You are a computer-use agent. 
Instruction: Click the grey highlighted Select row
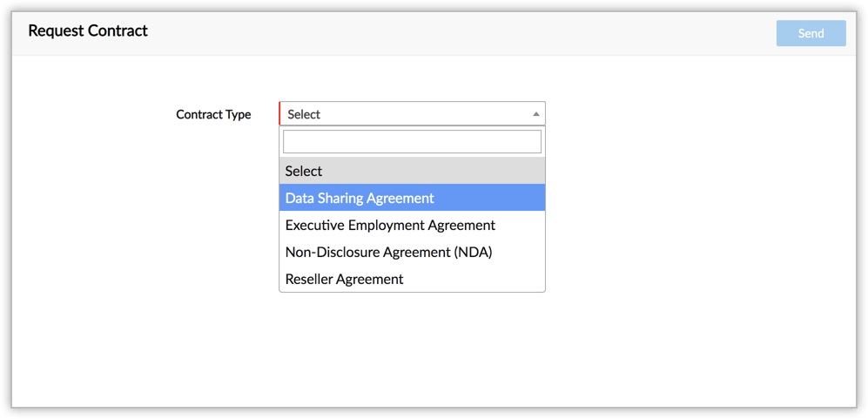[412, 171]
